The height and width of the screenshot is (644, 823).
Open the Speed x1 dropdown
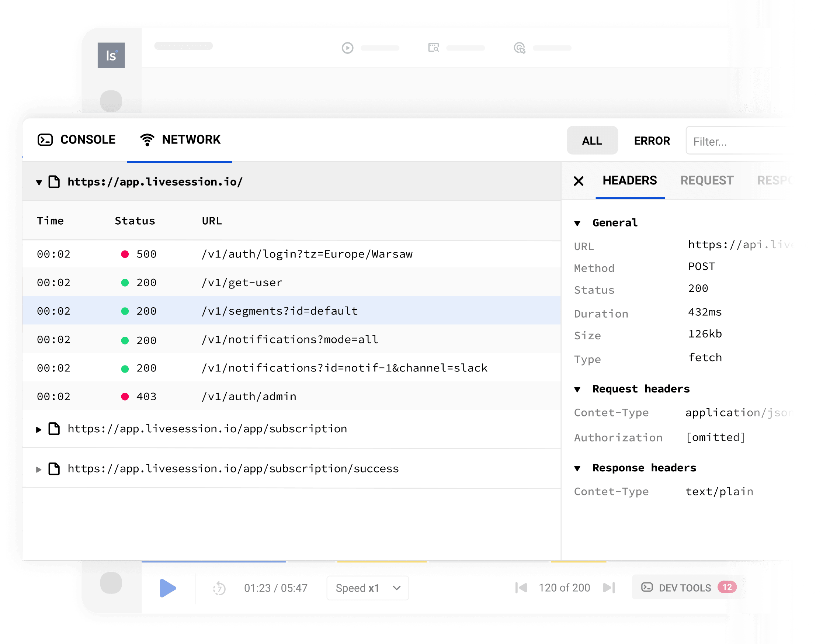click(367, 588)
